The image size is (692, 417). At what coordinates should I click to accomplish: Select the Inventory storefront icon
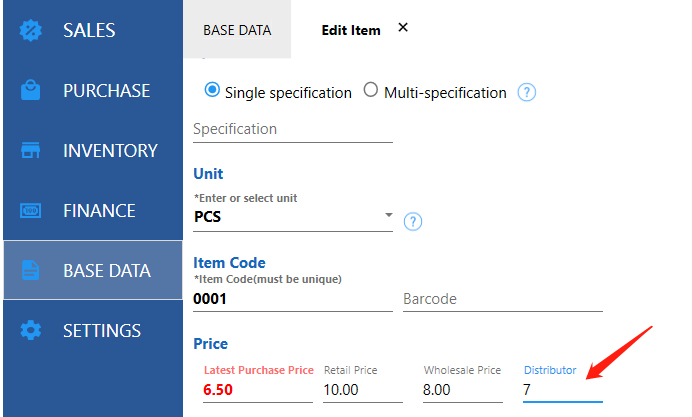[30, 150]
